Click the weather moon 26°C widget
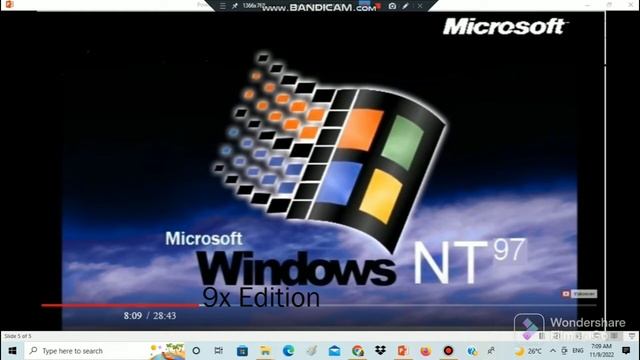Image resolution: width=640 pixels, height=360 pixels. click(528, 351)
